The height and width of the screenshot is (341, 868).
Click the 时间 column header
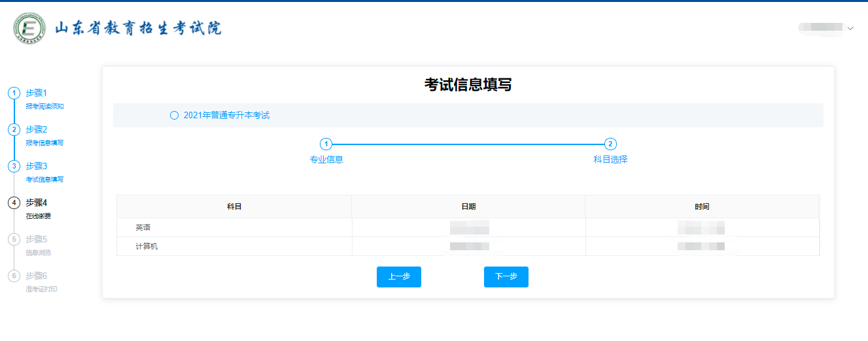[x=702, y=206]
